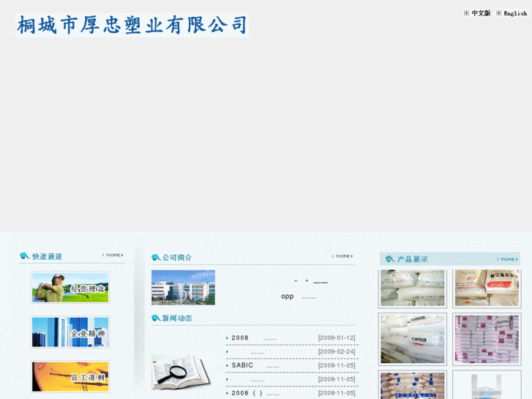Open product photo of blue-marked sacks
532x399 pixels.
(x=413, y=385)
